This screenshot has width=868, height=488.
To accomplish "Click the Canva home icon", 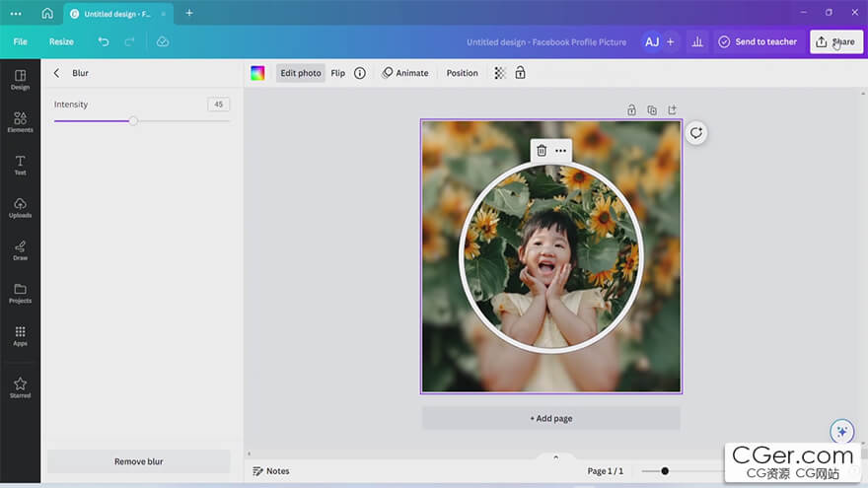I will coord(47,13).
